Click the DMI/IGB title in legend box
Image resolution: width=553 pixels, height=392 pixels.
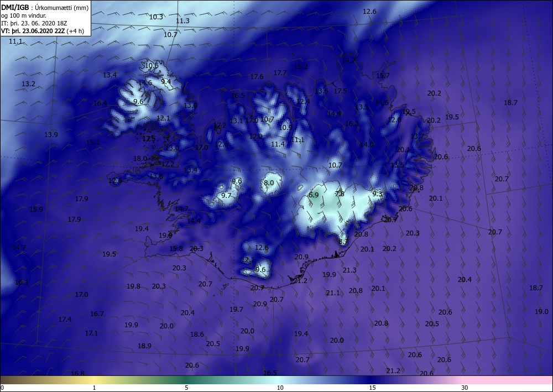15,6
